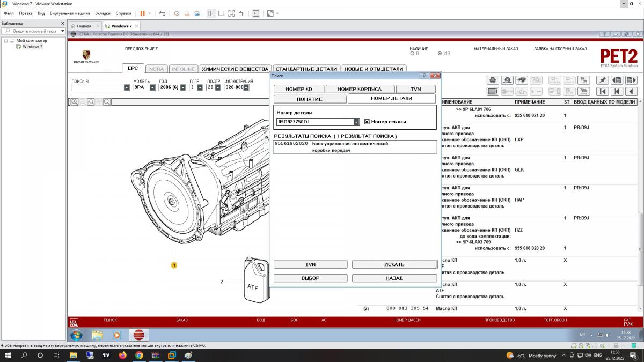Image resolution: width=644 pixels, height=362 pixels.
Task: Click the pushpin icon in toolbar
Action: (x=602, y=80)
